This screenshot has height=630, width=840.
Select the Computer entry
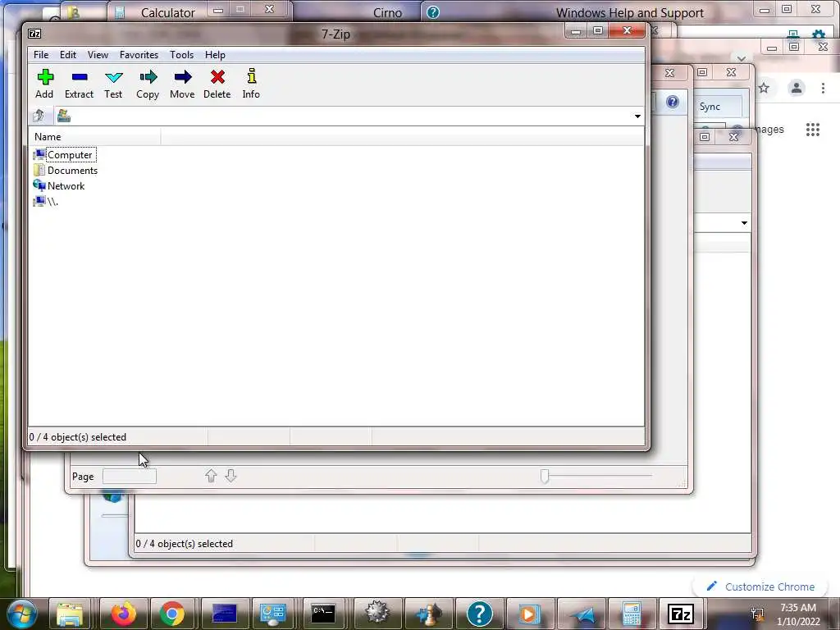[64, 155]
